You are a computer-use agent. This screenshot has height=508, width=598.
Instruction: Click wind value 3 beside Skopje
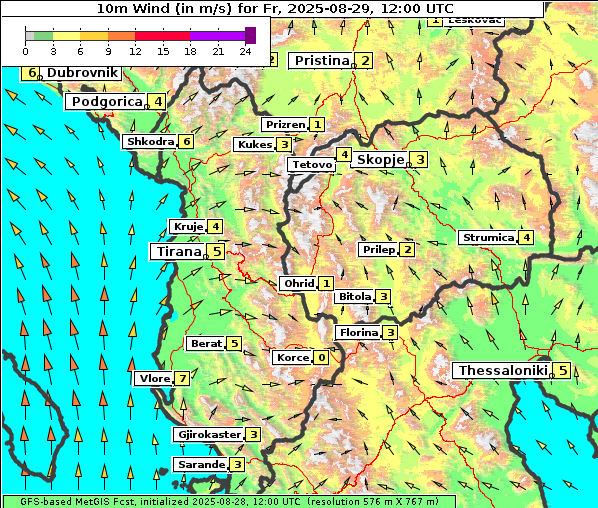(x=420, y=159)
